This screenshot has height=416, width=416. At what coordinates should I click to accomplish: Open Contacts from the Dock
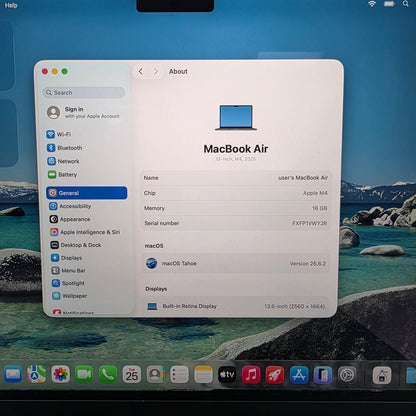point(156,374)
